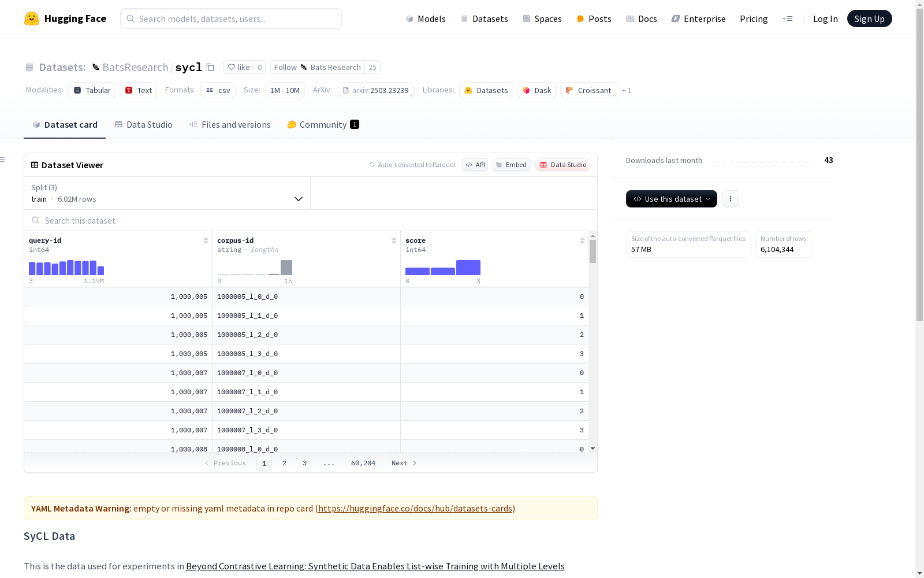
Task: Sort by query-id column icon
Action: pyautogui.click(x=206, y=240)
